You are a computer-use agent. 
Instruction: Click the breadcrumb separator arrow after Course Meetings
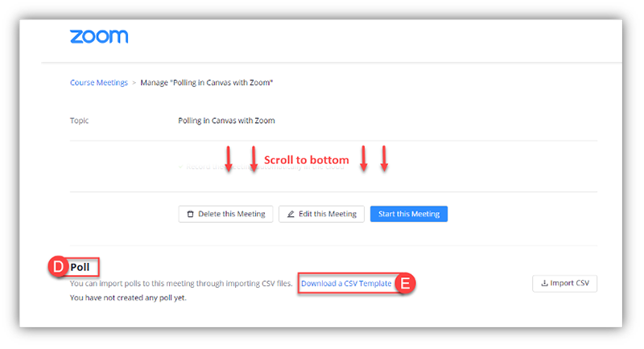(134, 82)
